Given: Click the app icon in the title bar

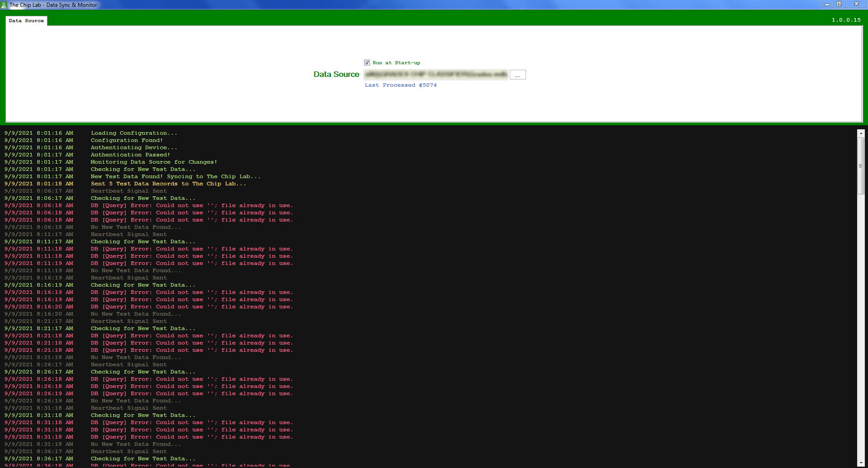Looking at the screenshot, I should 4,5.
